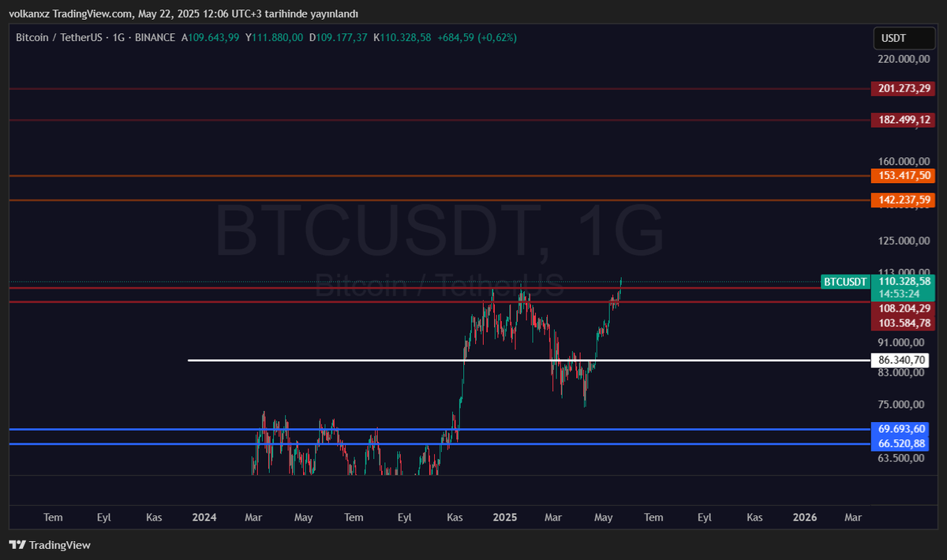
Task: Click the Eyl month label on time axis
Action: 103,517
